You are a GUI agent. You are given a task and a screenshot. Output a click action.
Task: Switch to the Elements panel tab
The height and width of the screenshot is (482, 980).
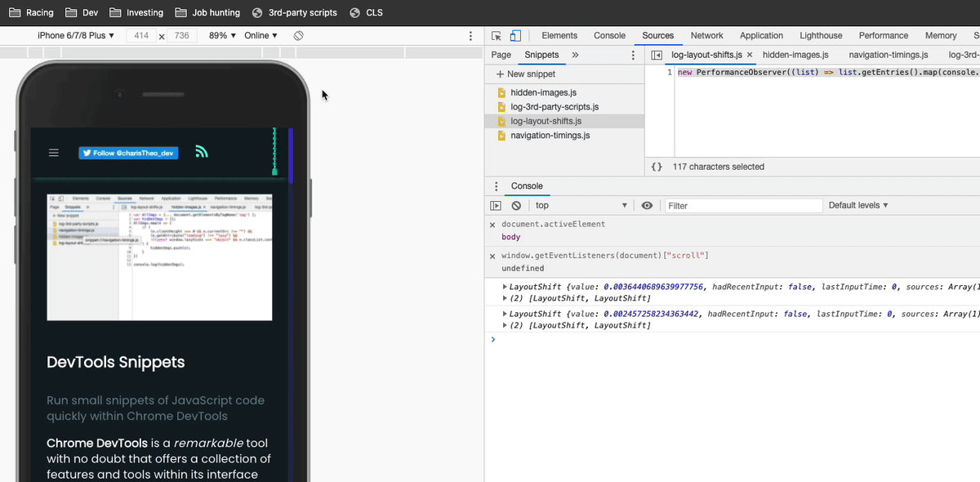(x=559, y=36)
